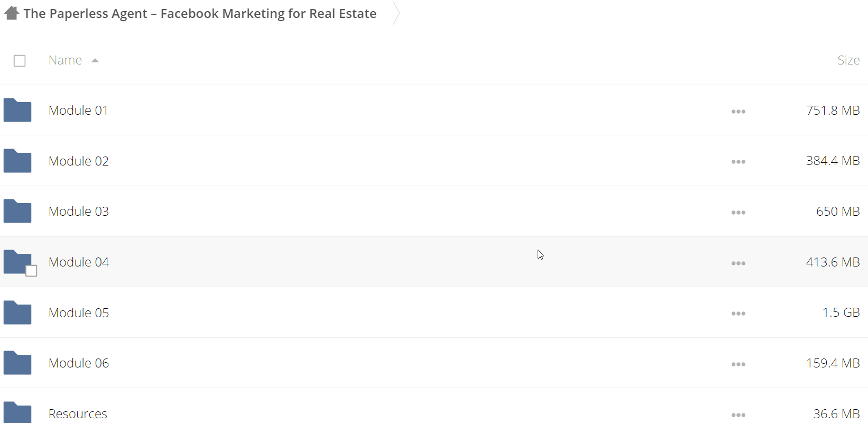This screenshot has height=423, width=868.
Task: Show actions menu for Module 06
Action: [738, 364]
